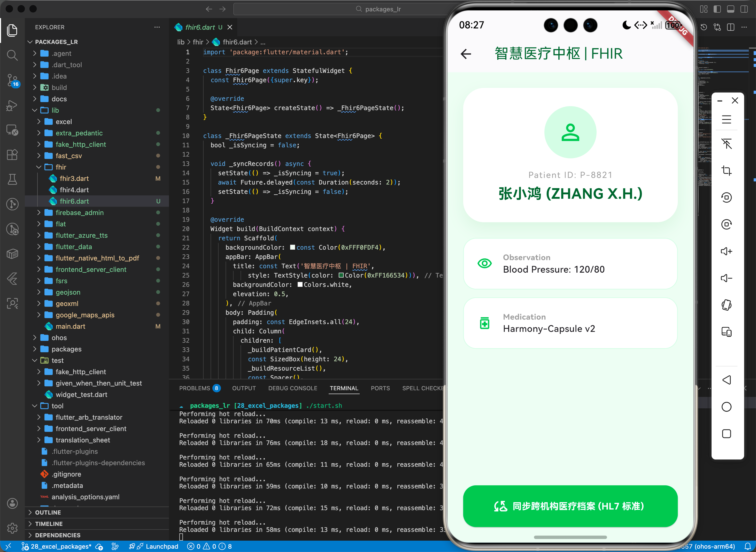Click emulator volume up icon

(726, 251)
